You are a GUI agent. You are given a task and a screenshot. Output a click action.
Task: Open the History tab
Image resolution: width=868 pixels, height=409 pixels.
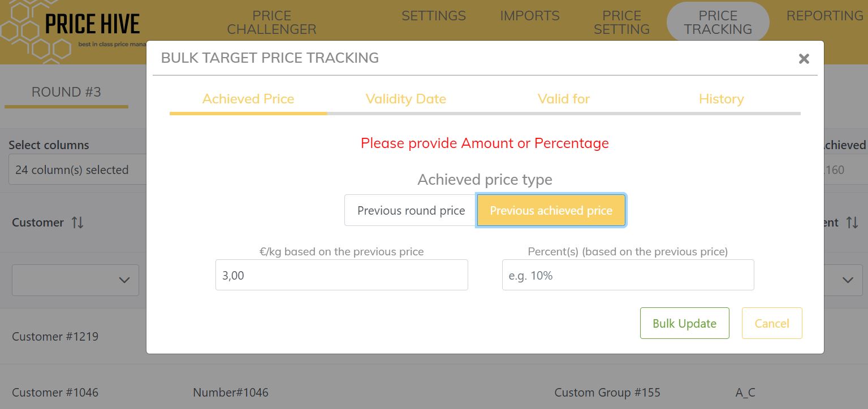(722, 99)
